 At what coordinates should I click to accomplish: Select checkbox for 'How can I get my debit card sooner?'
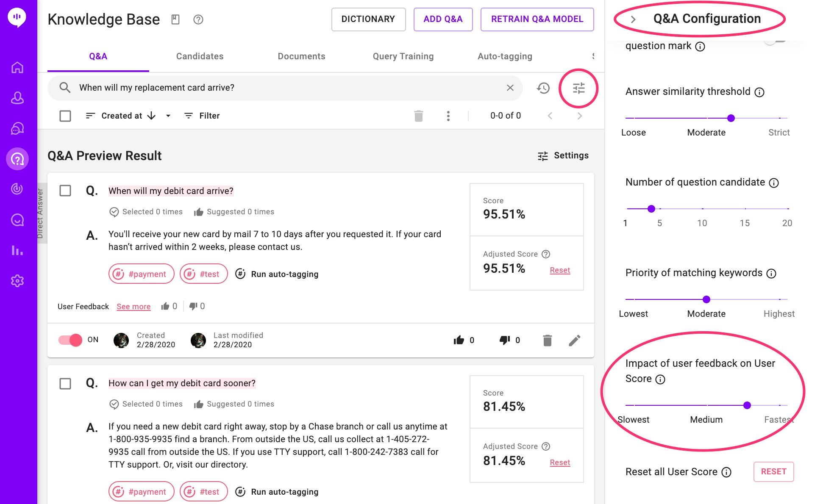pyautogui.click(x=65, y=384)
